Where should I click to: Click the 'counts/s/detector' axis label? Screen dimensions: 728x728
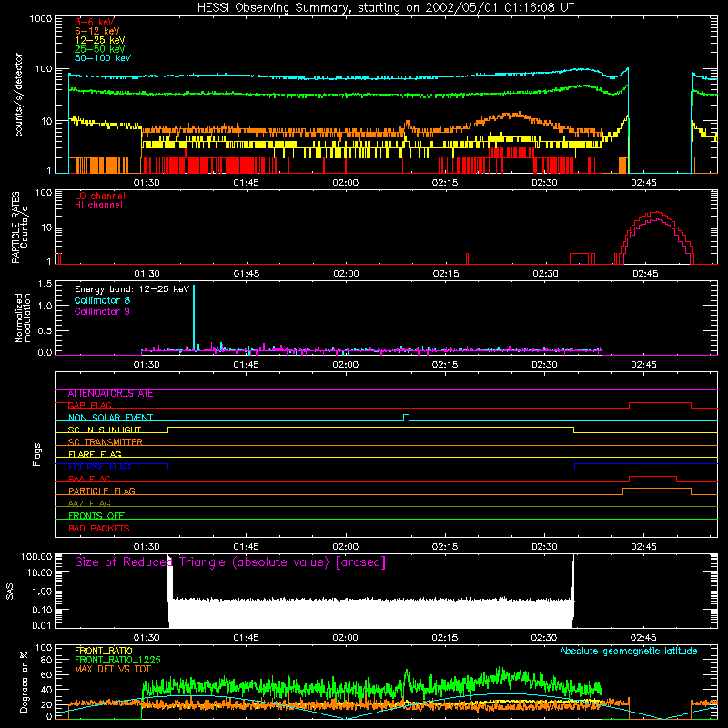point(19,95)
